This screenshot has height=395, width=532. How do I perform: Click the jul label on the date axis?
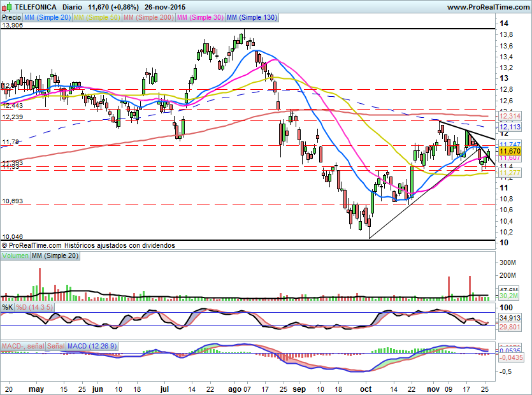pos(164,389)
